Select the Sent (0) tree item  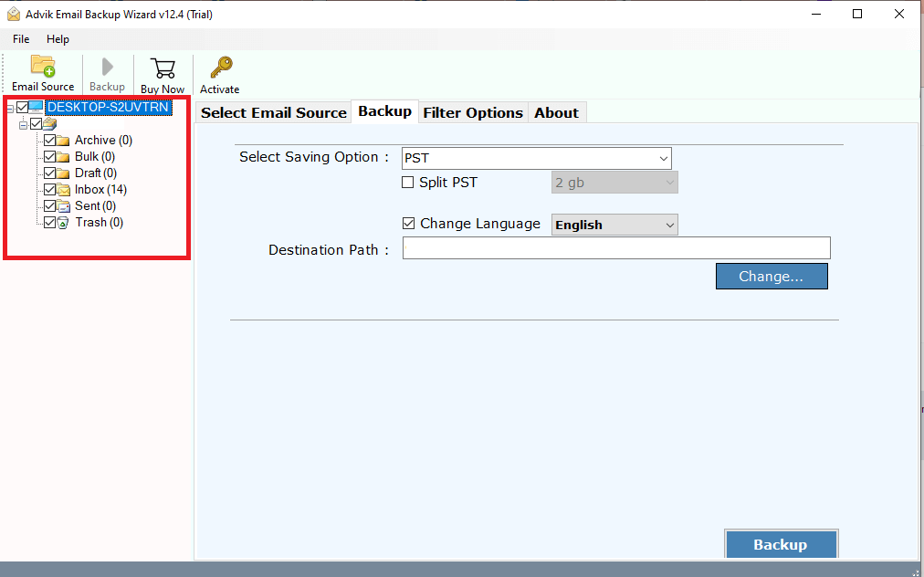[95, 206]
